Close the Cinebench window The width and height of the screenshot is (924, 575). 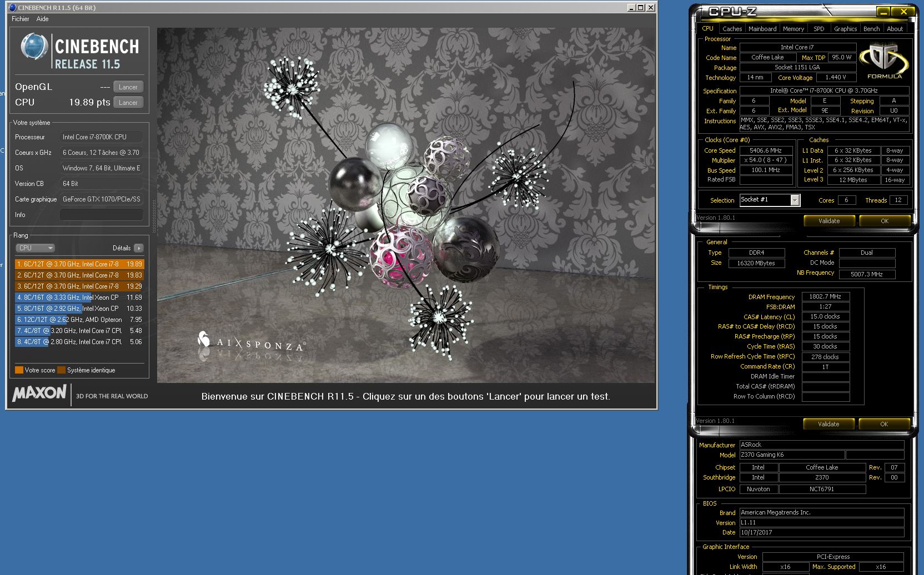pyautogui.click(x=651, y=8)
